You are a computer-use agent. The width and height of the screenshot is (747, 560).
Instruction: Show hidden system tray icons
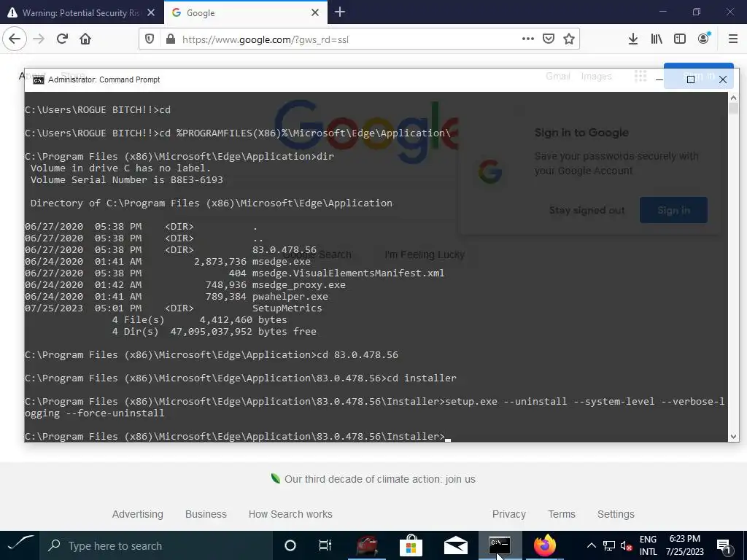[x=591, y=545]
